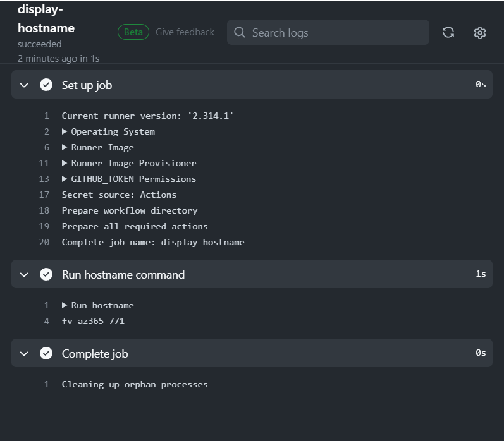Select log line 20 number
Viewport: 504px width, 441px height.
(x=44, y=242)
